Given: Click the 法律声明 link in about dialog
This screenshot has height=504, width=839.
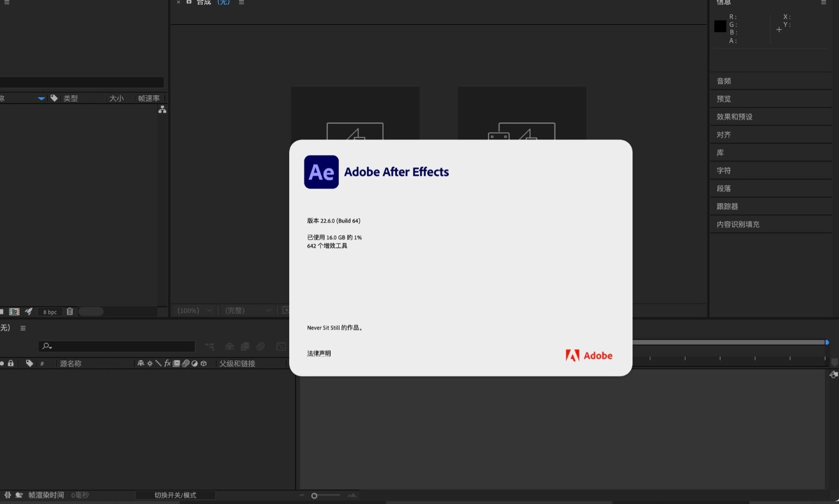Looking at the screenshot, I should [319, 354].
